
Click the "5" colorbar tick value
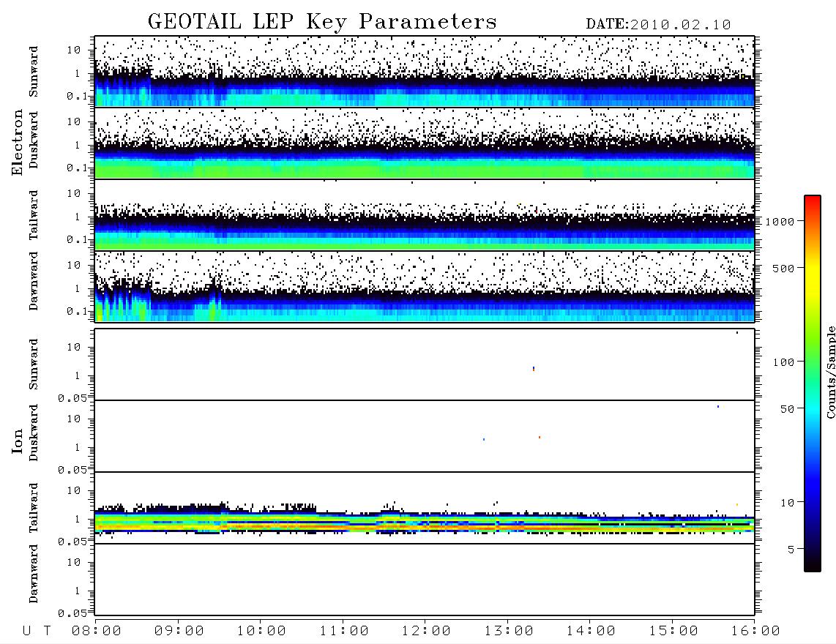click(791, 550)
